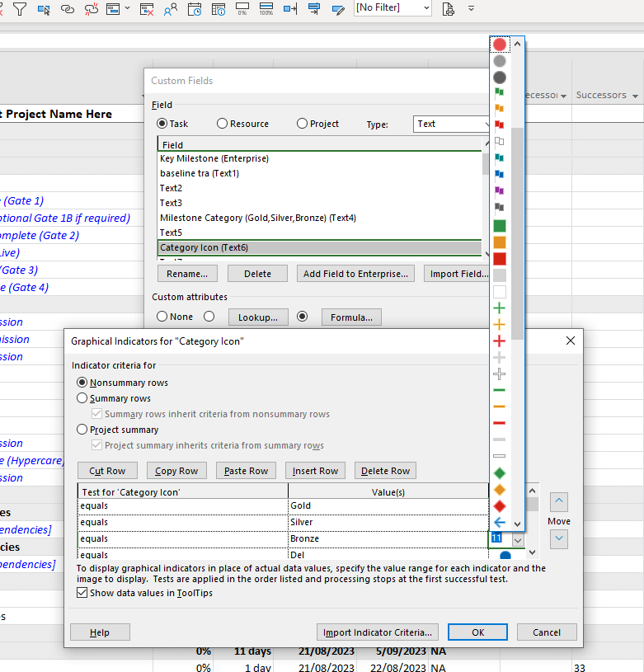Toggle Show data values in ToolTips checkbox
This screenshot has height=672, width=644.
tap(82, 593)
